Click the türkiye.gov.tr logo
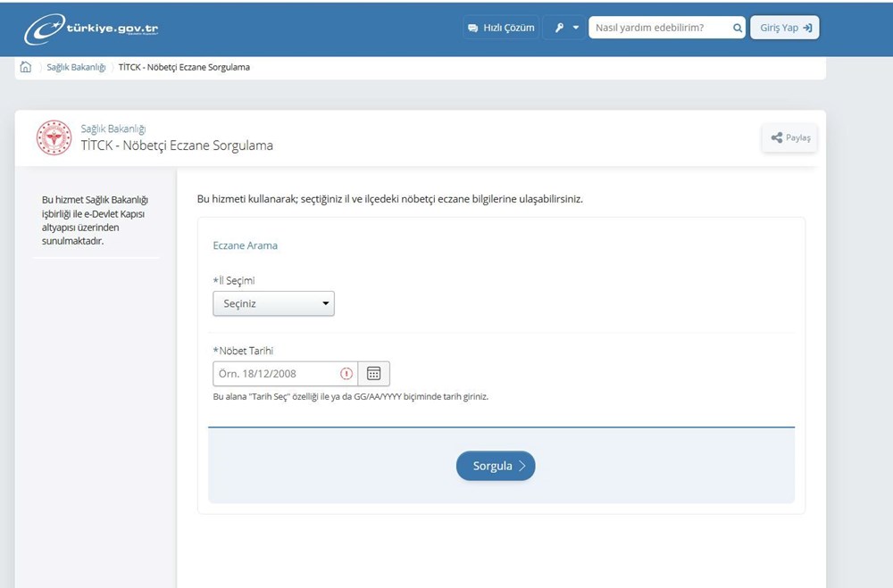The image size is (893, 588). coord(92,29)
